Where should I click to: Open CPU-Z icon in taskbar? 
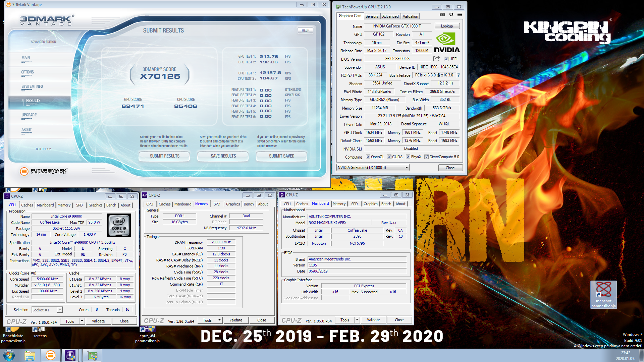[x=70, y=355]
